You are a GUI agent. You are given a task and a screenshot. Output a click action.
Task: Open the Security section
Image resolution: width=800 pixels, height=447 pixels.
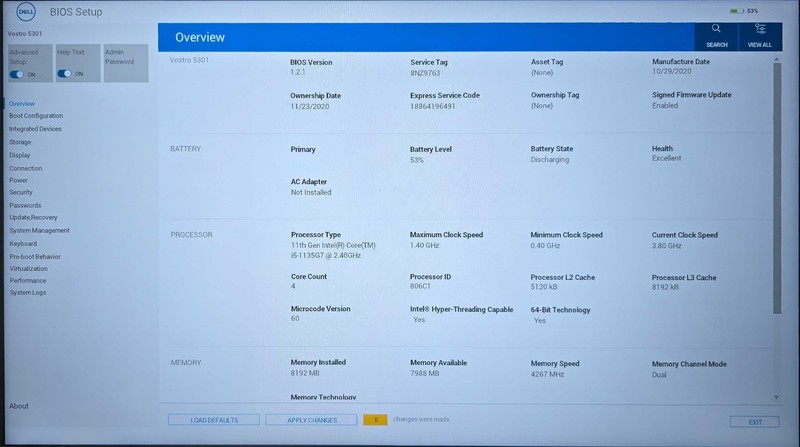pos(21,192)
